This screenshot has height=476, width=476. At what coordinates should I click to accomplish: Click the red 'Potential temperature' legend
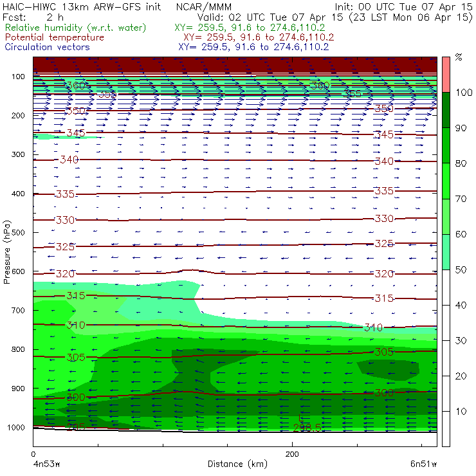tap(54, 37)
